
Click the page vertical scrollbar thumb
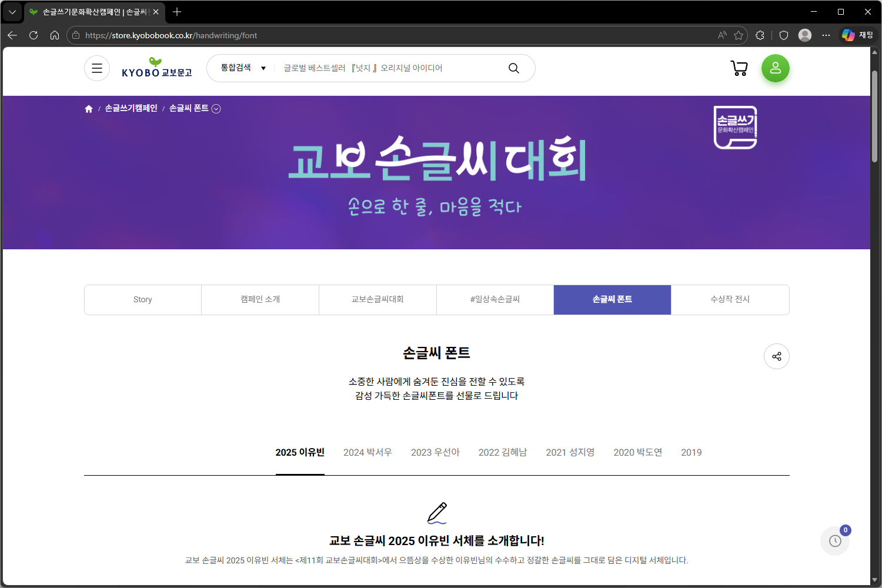tap(875, 116)
